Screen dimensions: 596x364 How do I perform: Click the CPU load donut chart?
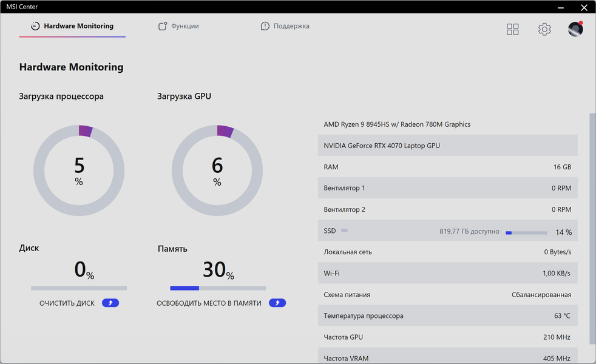click(x=79, y=170)
